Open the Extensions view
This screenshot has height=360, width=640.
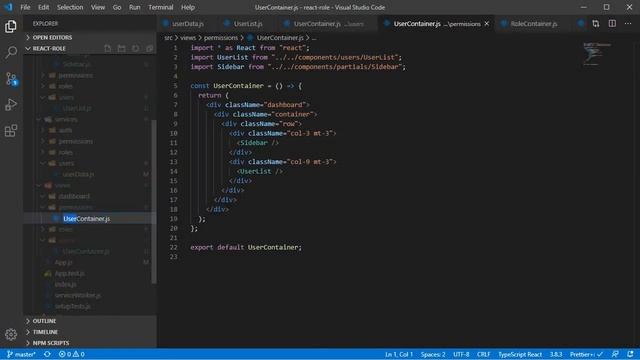coord(11,131)
